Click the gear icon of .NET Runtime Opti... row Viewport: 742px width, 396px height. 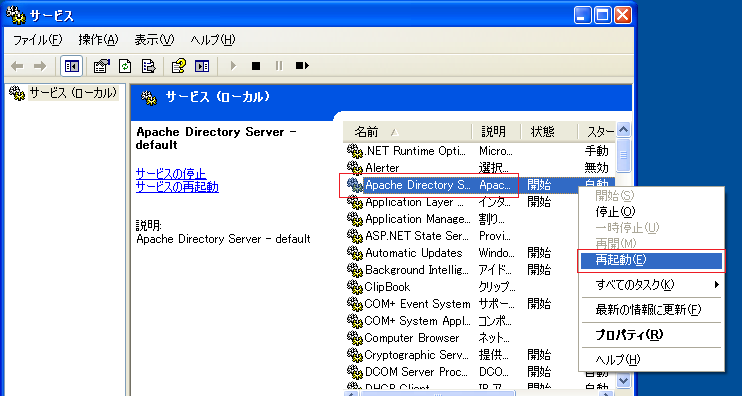click(x=354, y=151)
